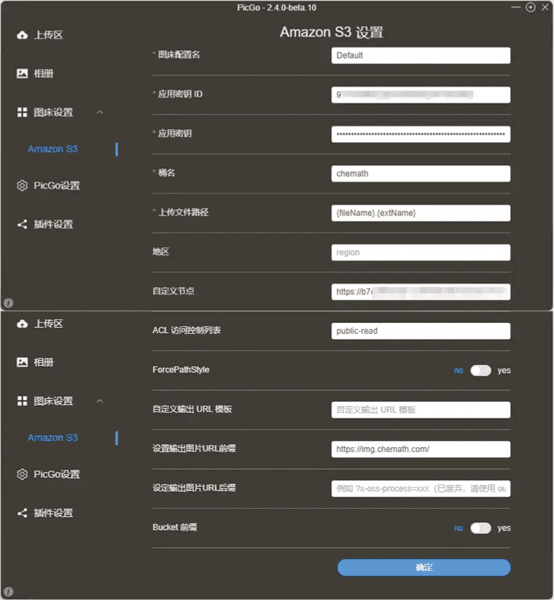Click the 图床设置 grid icon in upper sidebar

point(22,112)
